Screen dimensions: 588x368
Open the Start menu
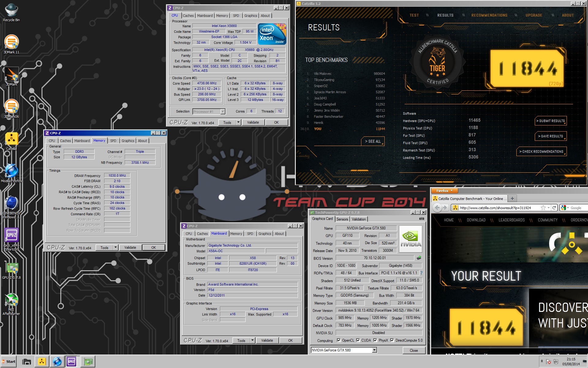tap(9, 362)
